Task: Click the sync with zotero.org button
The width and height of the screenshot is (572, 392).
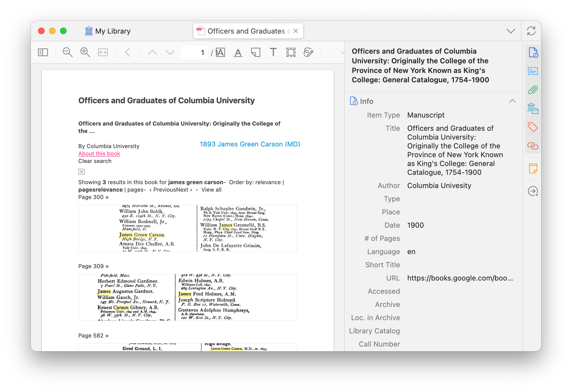Action: tap(531, 31)
